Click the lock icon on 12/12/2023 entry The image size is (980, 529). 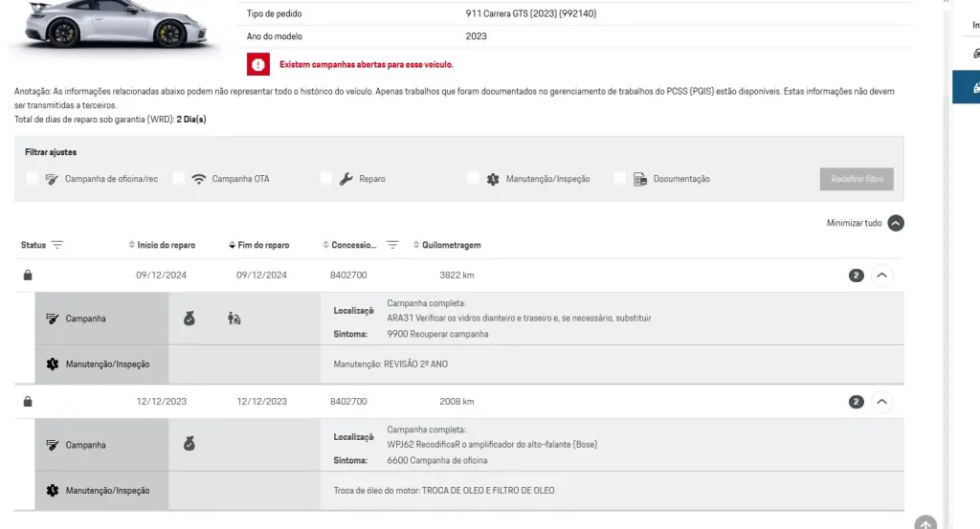click(28, 402)
